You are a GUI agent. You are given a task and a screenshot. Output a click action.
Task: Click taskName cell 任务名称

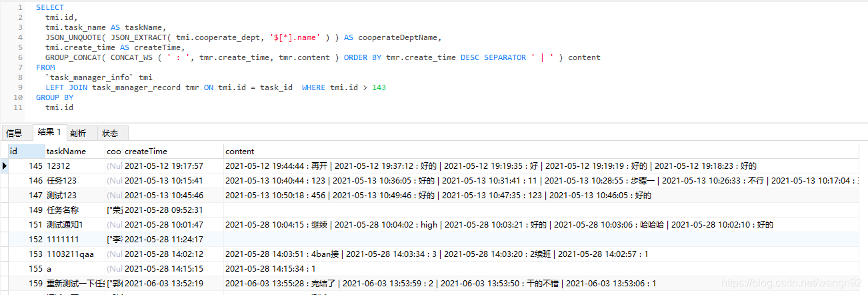click(75, 210)
